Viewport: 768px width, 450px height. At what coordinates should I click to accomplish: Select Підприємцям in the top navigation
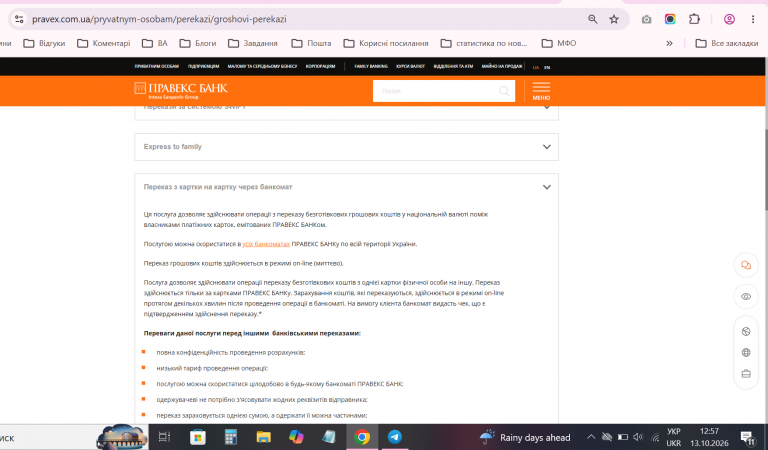(x=203, y=66)
